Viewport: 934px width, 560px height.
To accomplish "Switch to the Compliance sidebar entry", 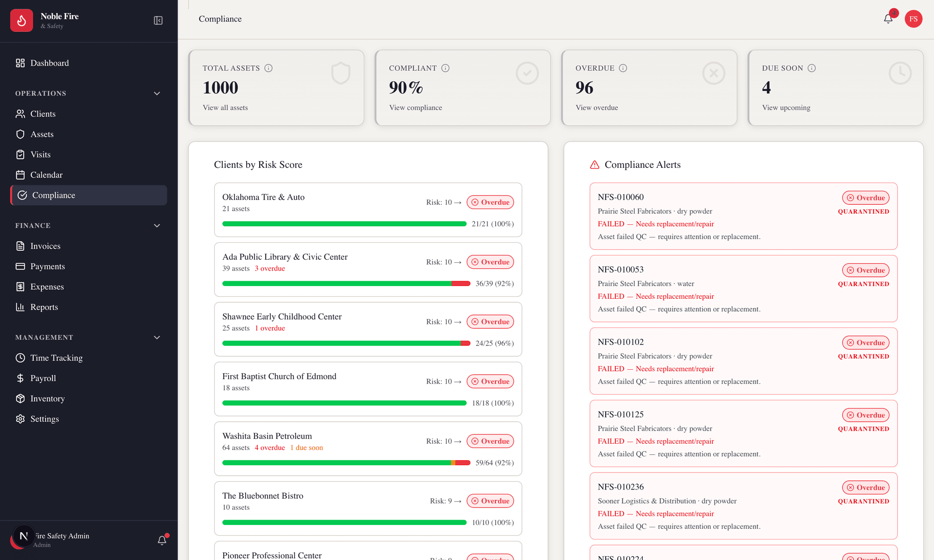I will 54,195.
